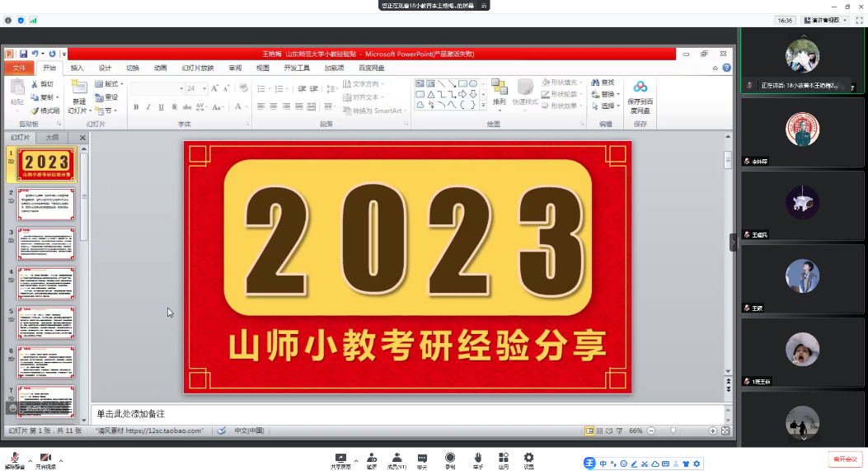Turn on video with the camera button
Image resolution: width=868 pixels, height=471 pixels.
pyautogui.click(x=46, y=459)
